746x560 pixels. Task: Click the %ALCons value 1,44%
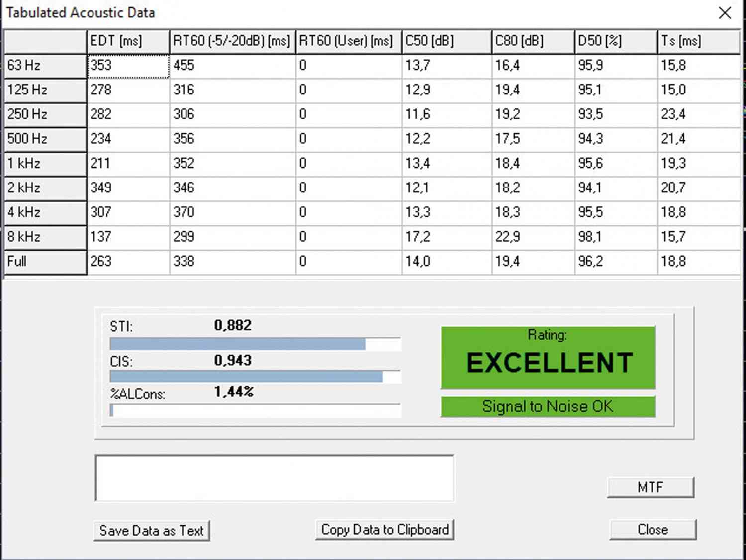[234, 392]
